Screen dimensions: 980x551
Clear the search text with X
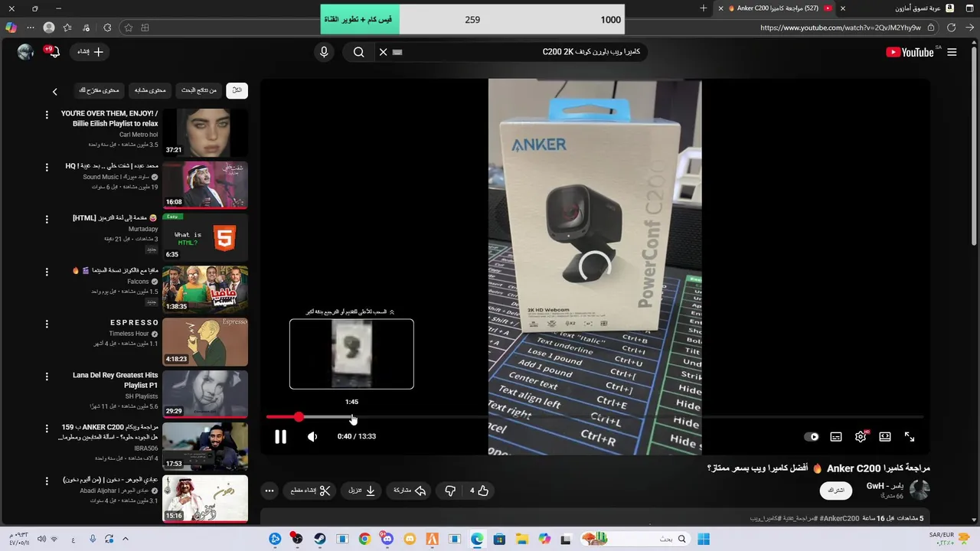point(383,52)
